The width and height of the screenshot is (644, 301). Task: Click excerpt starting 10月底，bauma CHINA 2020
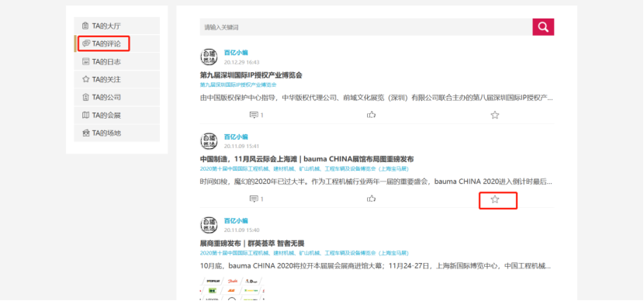pos(376,266)
